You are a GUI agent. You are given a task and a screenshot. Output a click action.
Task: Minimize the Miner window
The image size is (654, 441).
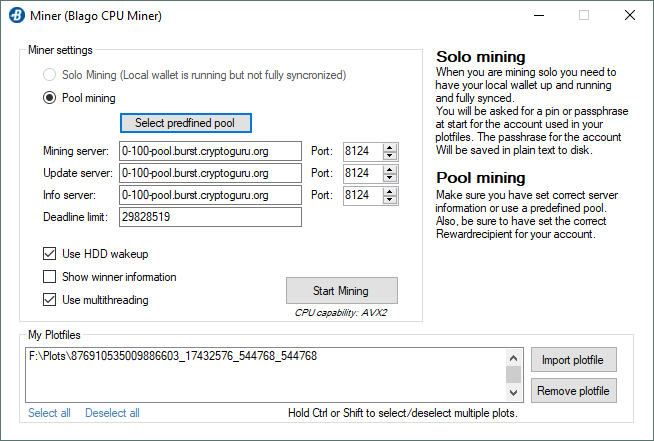pos(539,15)
